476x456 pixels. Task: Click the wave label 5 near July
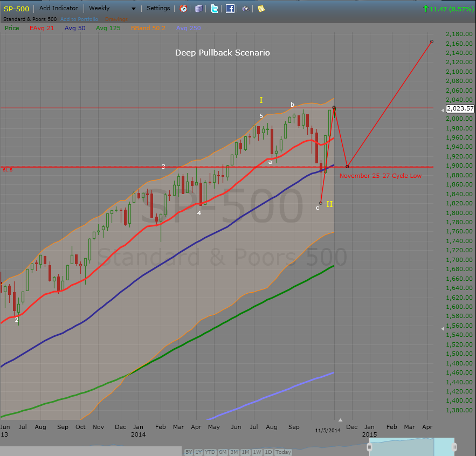click(261, 116)
